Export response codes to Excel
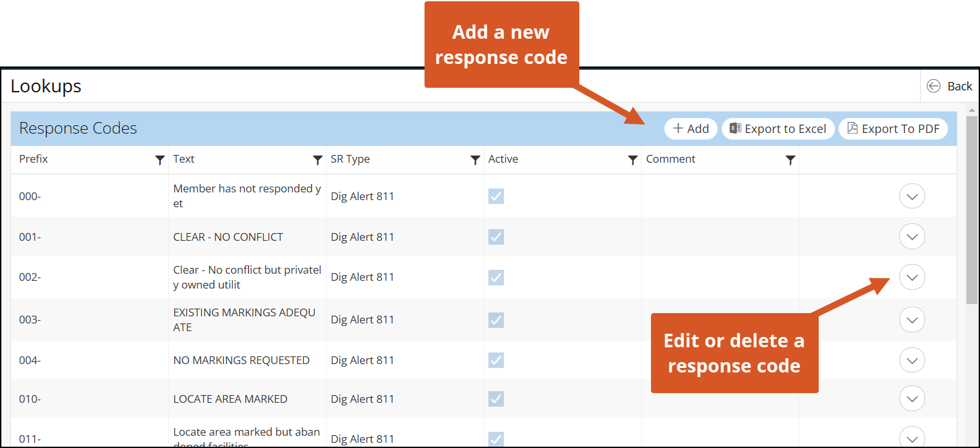Screen dimensions: 980x448 point(778,128)
